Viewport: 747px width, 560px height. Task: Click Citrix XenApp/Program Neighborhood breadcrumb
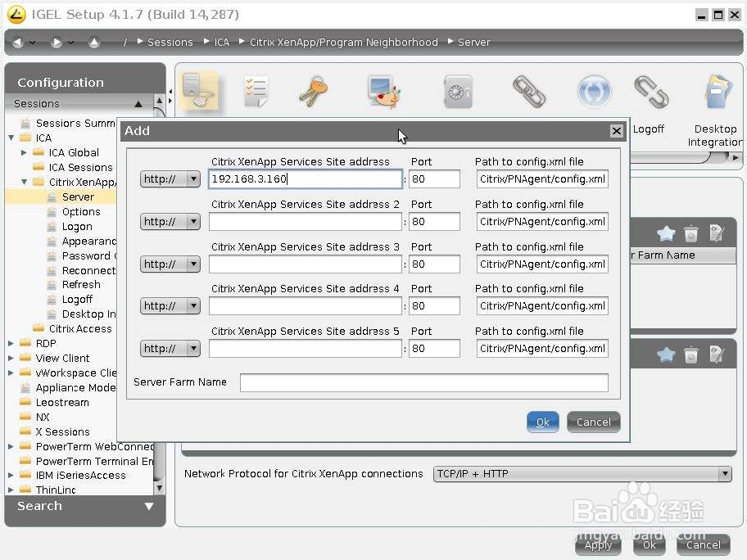(x=343, y=43)
